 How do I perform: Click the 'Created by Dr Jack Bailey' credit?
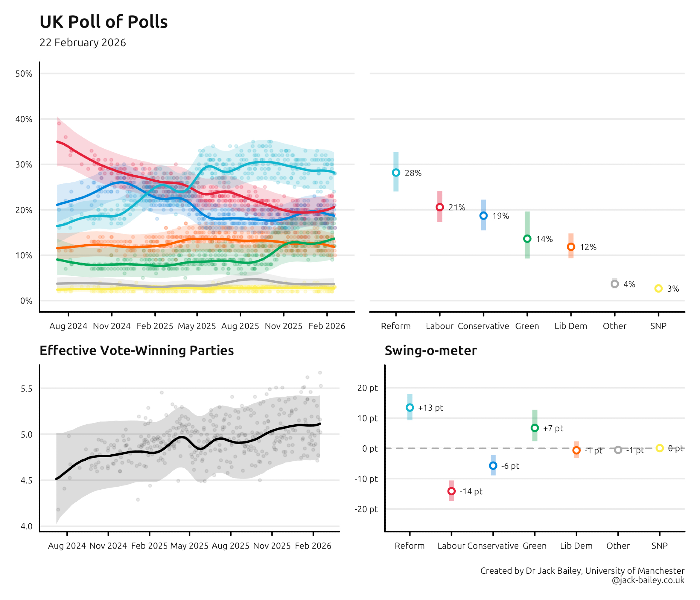[x=582, y=571]
